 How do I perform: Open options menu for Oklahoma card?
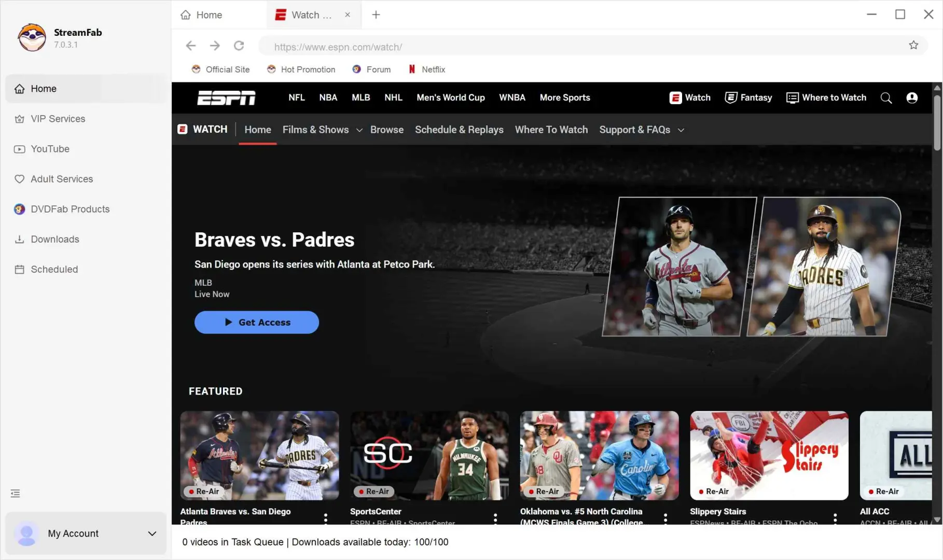click(665, 517)
